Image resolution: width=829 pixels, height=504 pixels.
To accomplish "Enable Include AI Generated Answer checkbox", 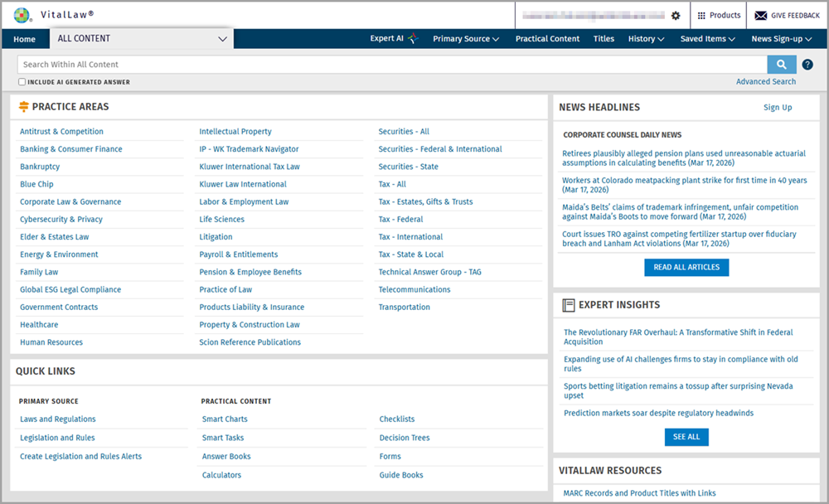I will [x=22, y=82].
